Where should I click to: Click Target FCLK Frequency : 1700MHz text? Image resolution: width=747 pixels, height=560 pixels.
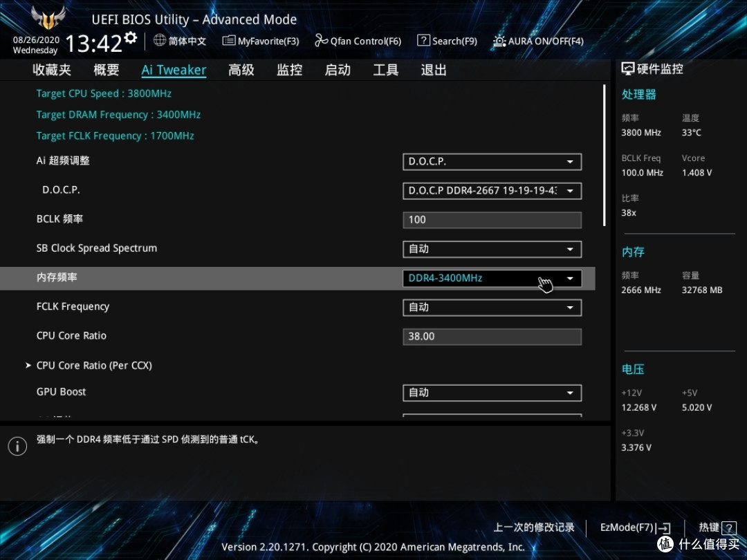[x=116, y=136]
